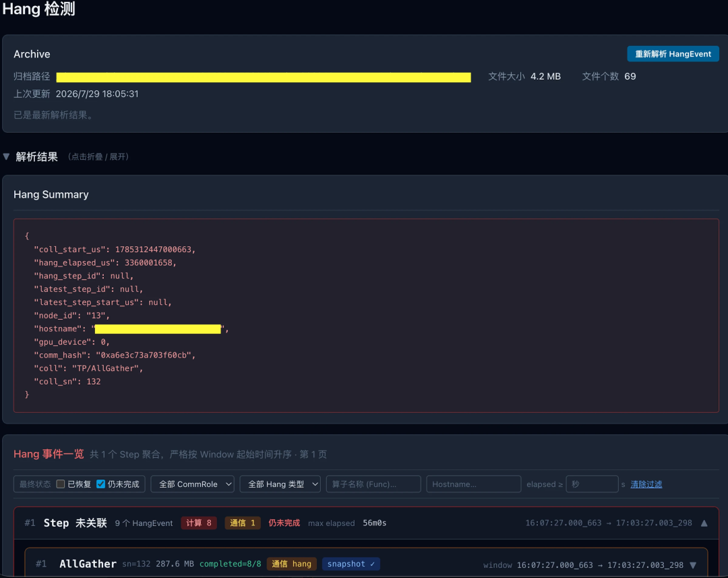The height and width of the screenshot is (578, 728).
Task: Focus the 算子名称 (Func) filter field
Action: [x=373, y=484]
